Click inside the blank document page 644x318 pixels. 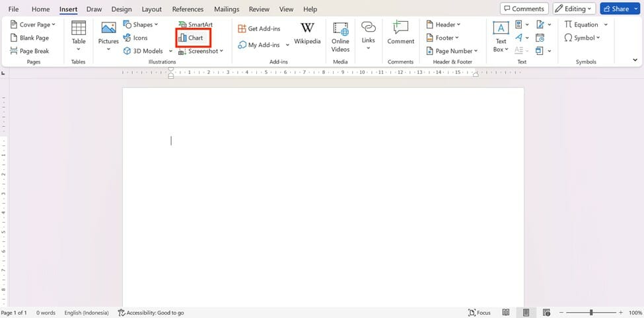point(323,197)
